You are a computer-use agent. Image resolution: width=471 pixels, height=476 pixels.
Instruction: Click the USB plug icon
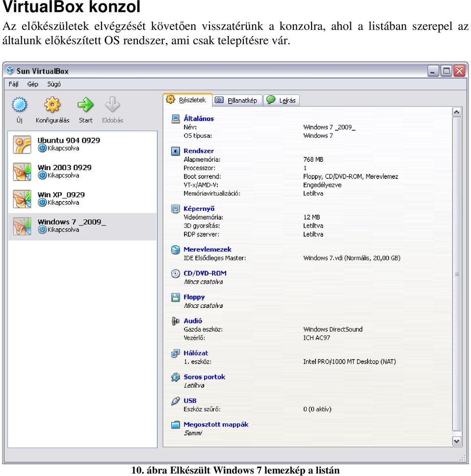[175, 401]
